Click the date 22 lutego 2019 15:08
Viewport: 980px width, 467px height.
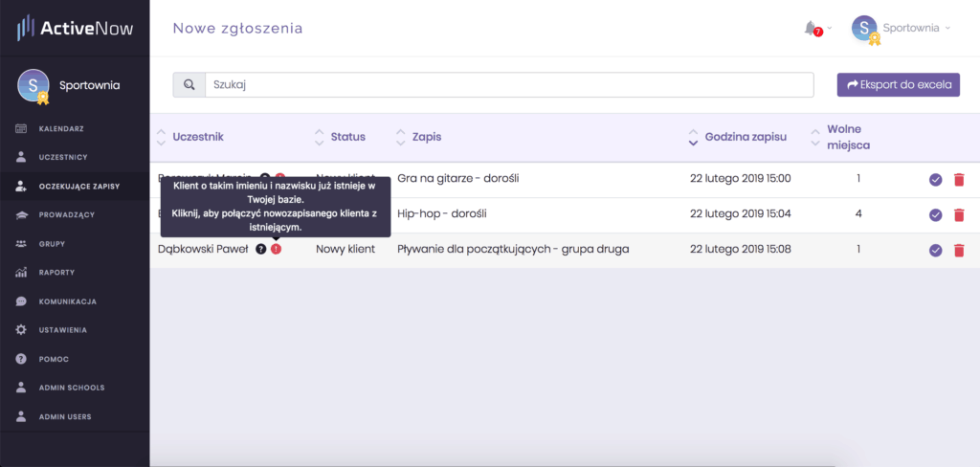[x=741, y=249]
